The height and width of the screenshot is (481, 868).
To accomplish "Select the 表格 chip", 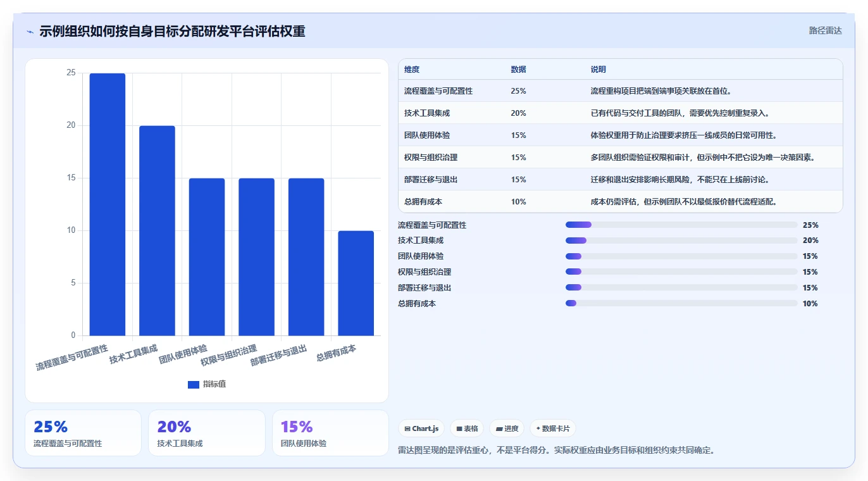I will [x=467, y=428].
